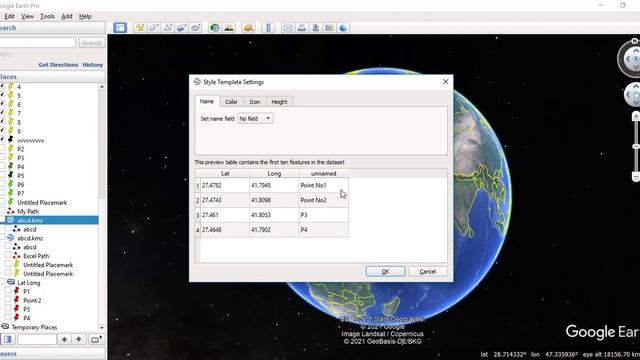Viewport: 640px width, 360px height.
Task: Collapse the Search panel header
Action: click(x=52, y=28)
